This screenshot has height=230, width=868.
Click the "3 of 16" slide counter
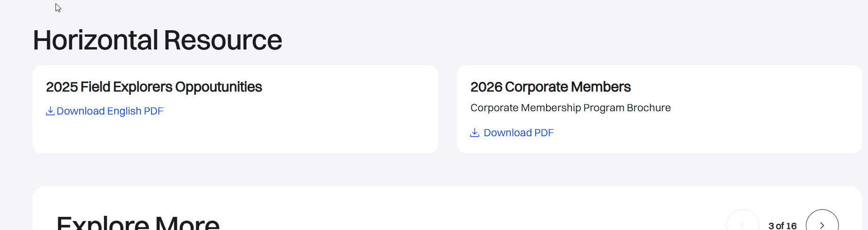[782, 226]
